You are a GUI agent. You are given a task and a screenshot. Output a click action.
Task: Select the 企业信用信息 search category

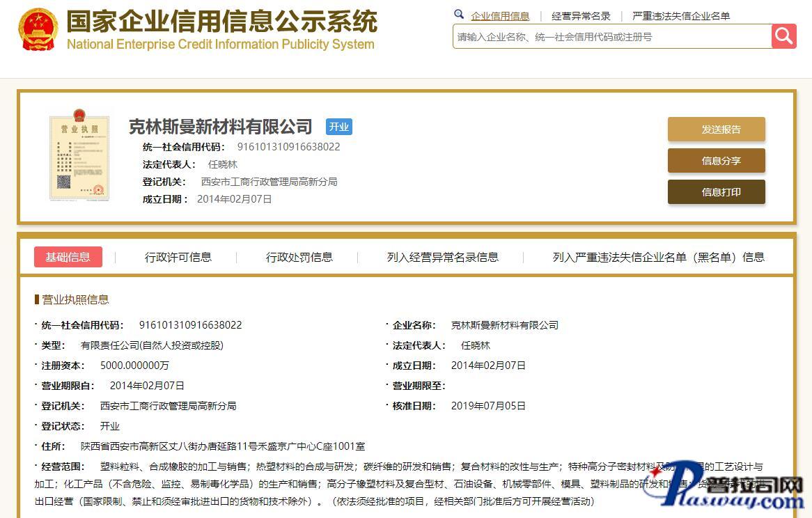tap(500, 16)
